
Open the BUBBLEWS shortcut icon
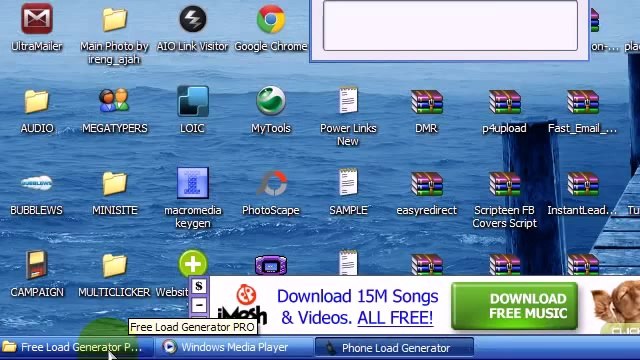(x=37, y=183)
